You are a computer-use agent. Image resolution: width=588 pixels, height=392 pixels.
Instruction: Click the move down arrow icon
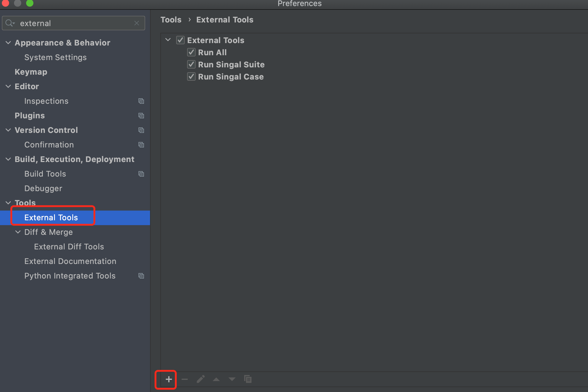pyautogui.click(x=232, y=379)
